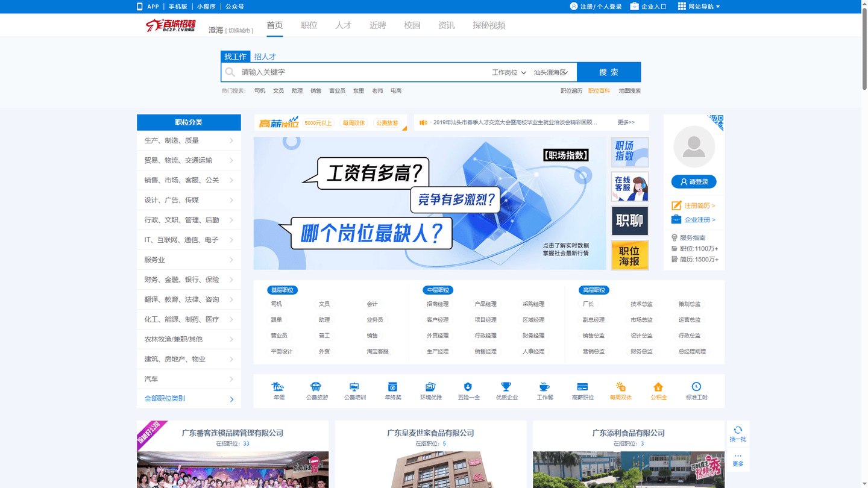
Task: Open the 校园 nav menu item
Action: pos(412,25)
